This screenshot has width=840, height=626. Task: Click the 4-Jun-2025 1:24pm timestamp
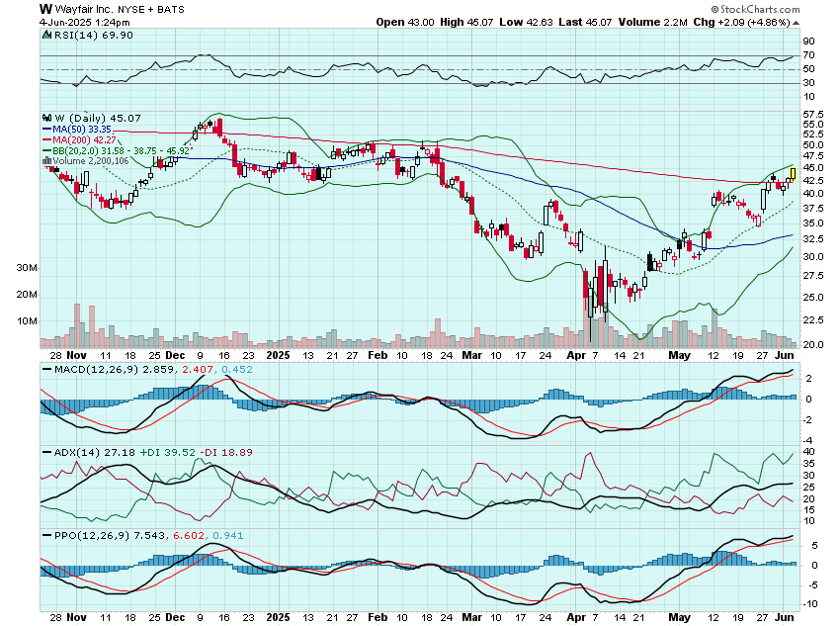[x=84, y=23]
